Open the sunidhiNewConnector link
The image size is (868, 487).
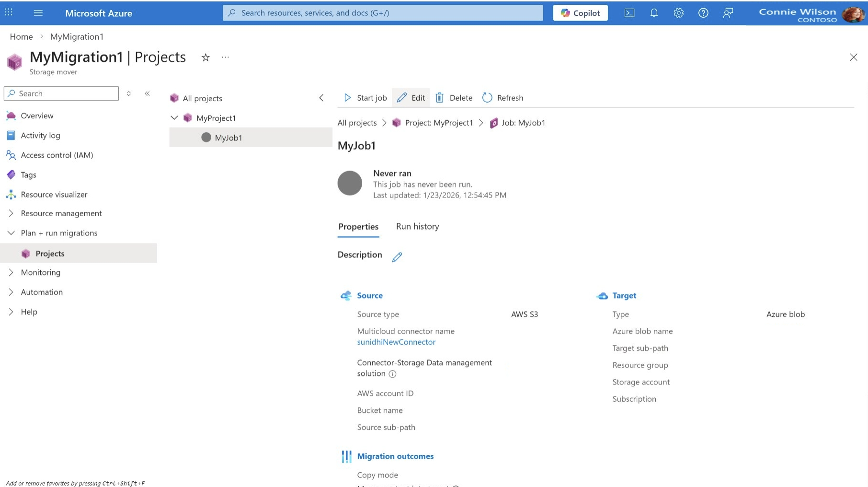click(x=396, y=342)
